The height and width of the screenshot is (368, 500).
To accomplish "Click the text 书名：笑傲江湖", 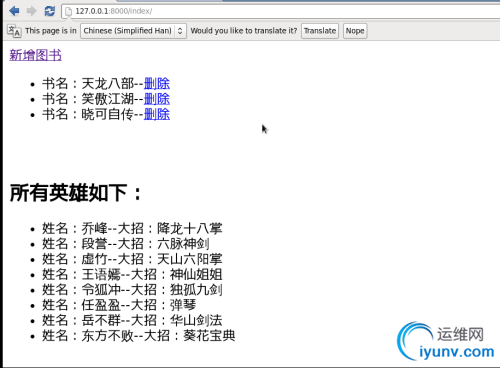I will click(x=88, y=99).
